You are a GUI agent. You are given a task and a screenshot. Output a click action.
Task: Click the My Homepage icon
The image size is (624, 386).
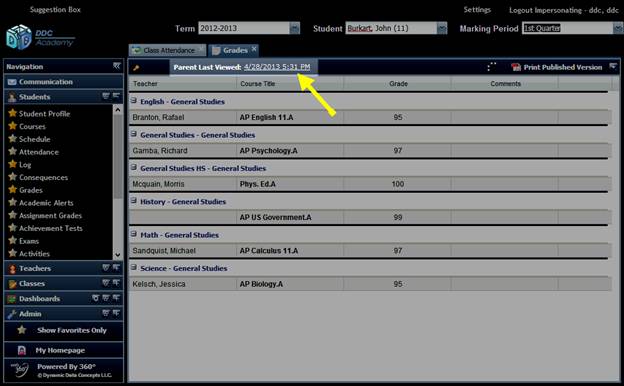coord(22,350)
